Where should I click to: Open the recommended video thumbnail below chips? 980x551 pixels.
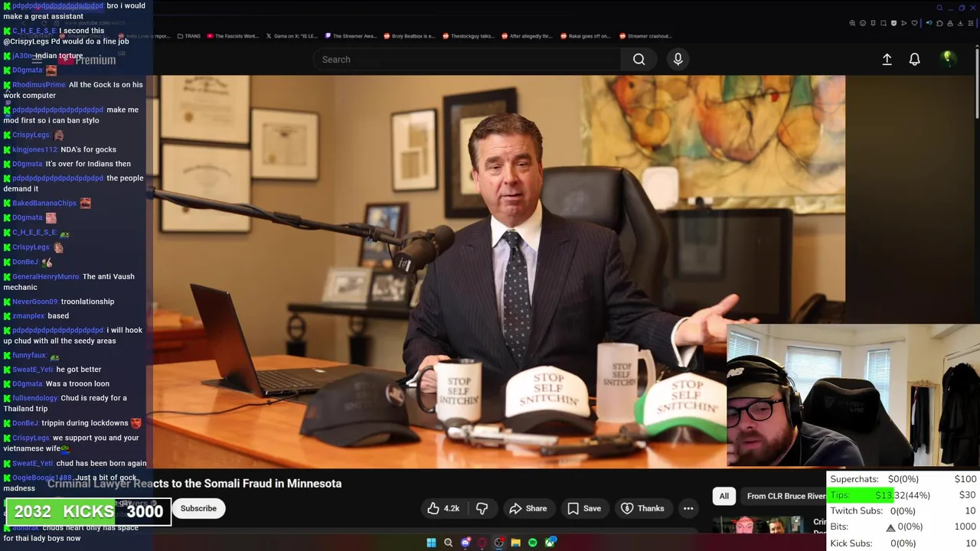coord(758,527)
